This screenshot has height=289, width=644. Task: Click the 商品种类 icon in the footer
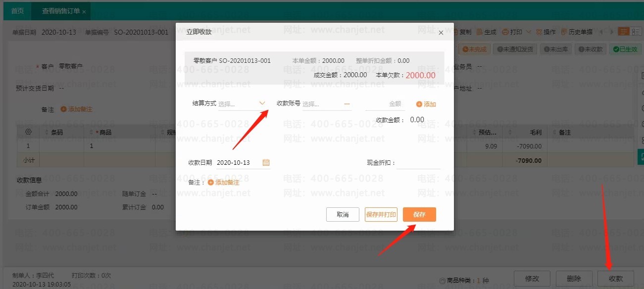[442, 281]
